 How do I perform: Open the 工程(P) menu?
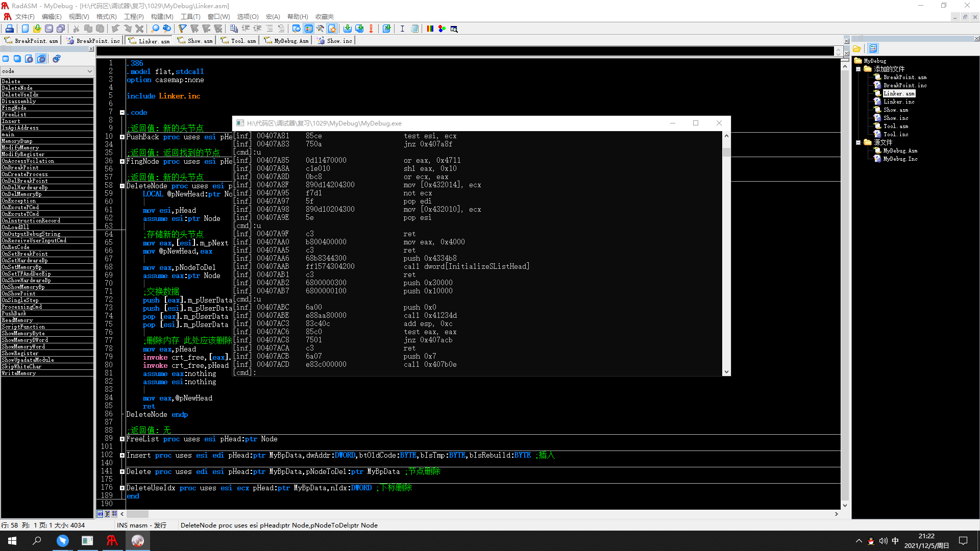coord(134,17)
